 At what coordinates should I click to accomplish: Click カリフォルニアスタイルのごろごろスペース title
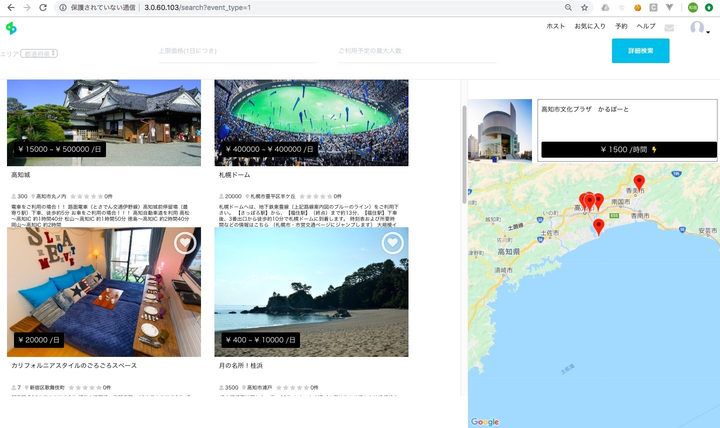[x=74, y=366]
